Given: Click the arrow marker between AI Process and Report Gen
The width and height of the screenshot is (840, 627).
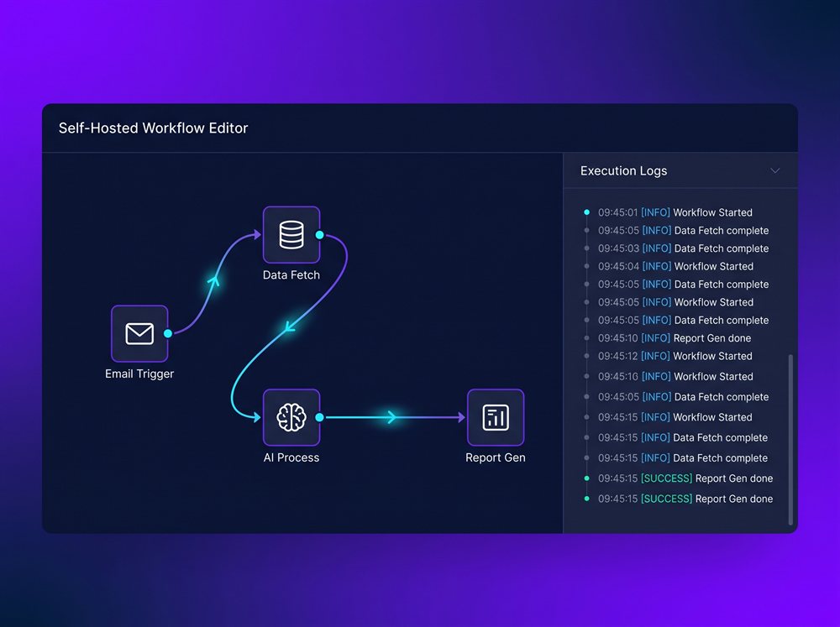Looking at the screenshot, I should (391, 417).
